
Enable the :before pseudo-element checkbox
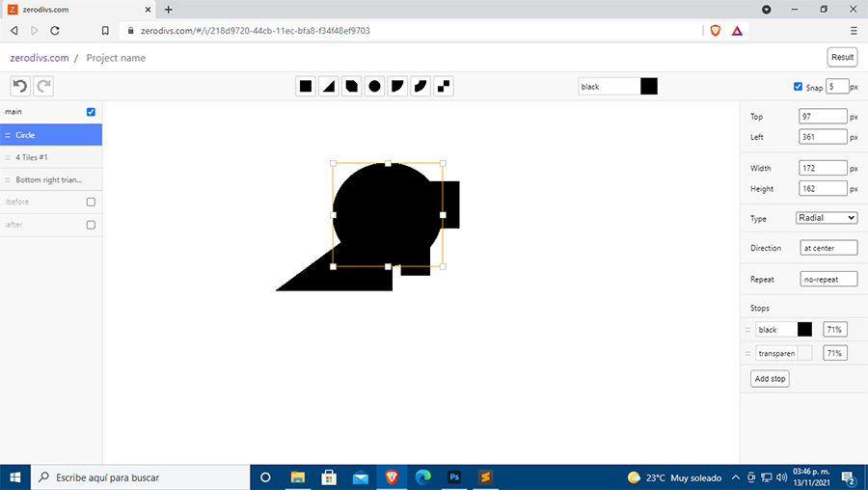coord(91,202)
